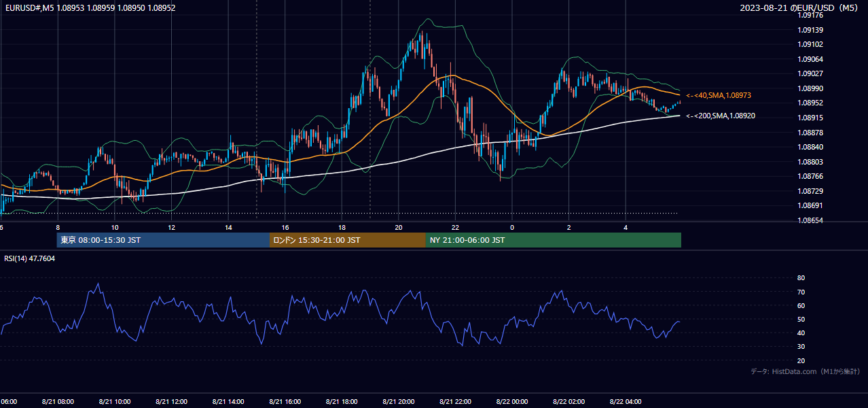Click the RSI level 50 label
Screen dimensions: 868x408
coord(801,319)
